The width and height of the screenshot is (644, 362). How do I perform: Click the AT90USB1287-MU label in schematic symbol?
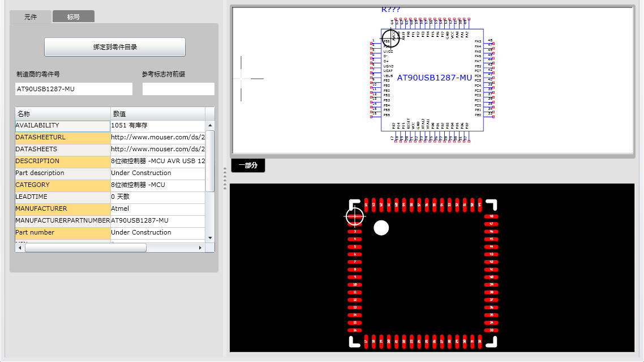435,78
